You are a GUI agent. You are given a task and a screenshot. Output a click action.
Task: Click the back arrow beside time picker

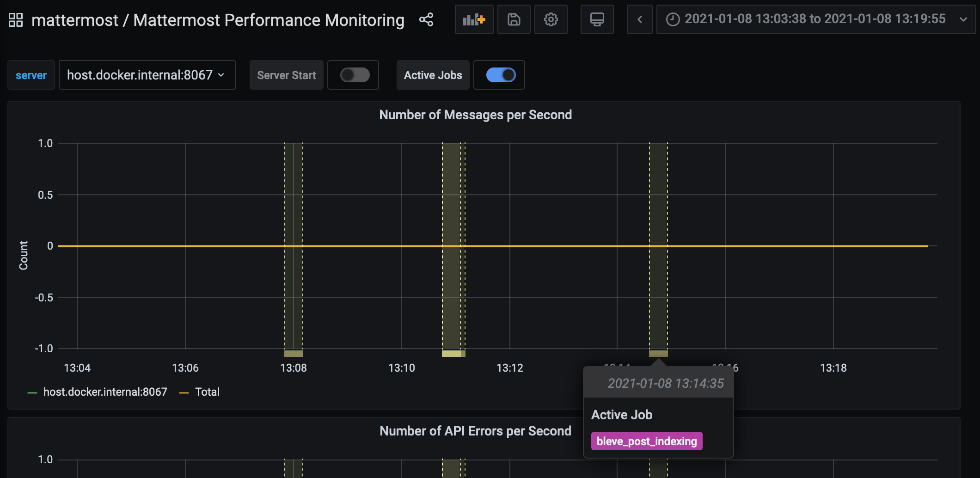point(639,19)
